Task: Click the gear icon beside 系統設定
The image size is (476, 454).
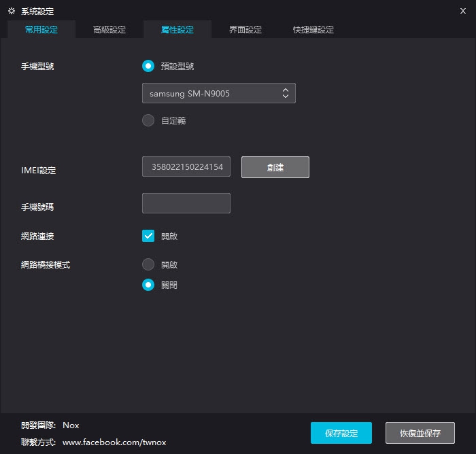Action: click(x=12, y=12)
